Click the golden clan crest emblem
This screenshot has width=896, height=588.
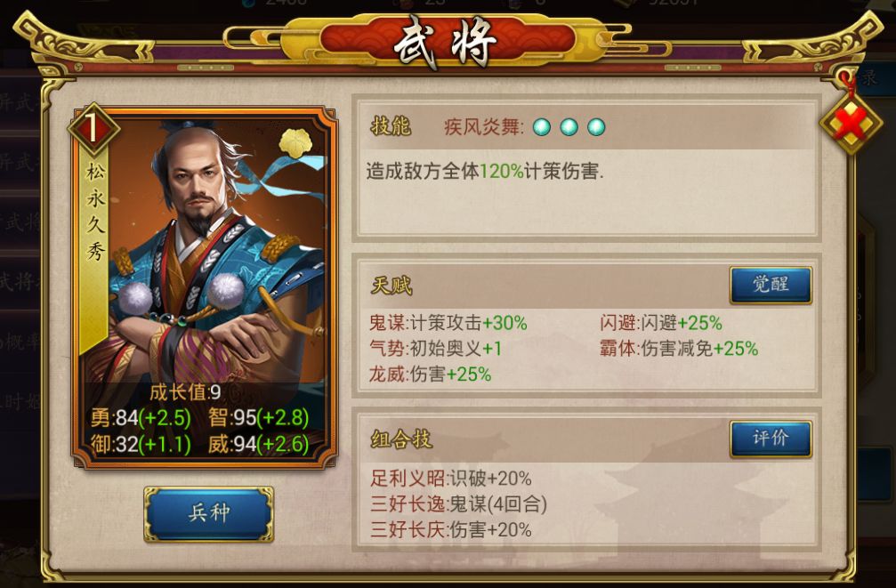click(x=295, y=143)
